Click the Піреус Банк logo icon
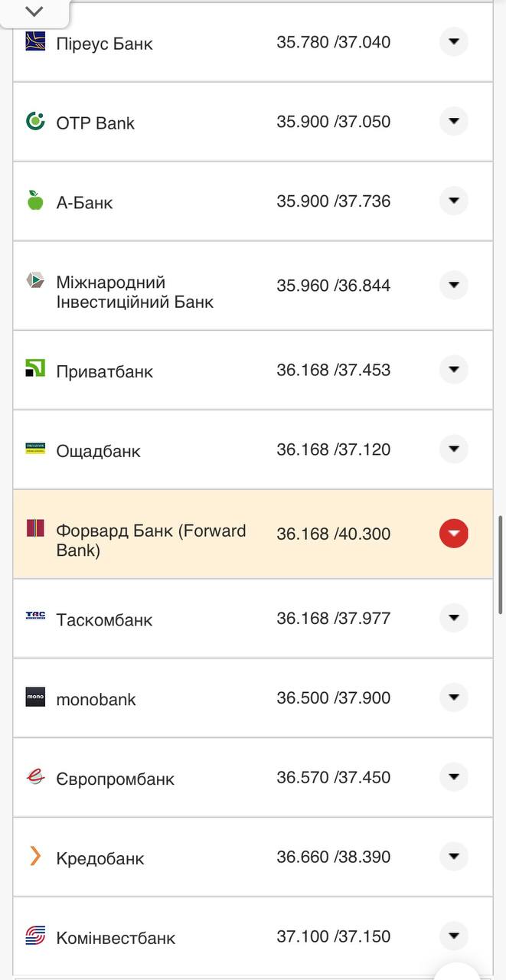Screen dimensions: 506x980 pyautogui.click(x=35, y=41)
